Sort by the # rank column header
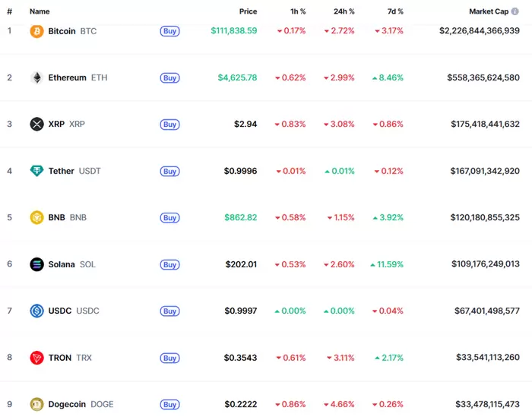The image size is (532, 420). pyautogui.click(x=9, y=11)
